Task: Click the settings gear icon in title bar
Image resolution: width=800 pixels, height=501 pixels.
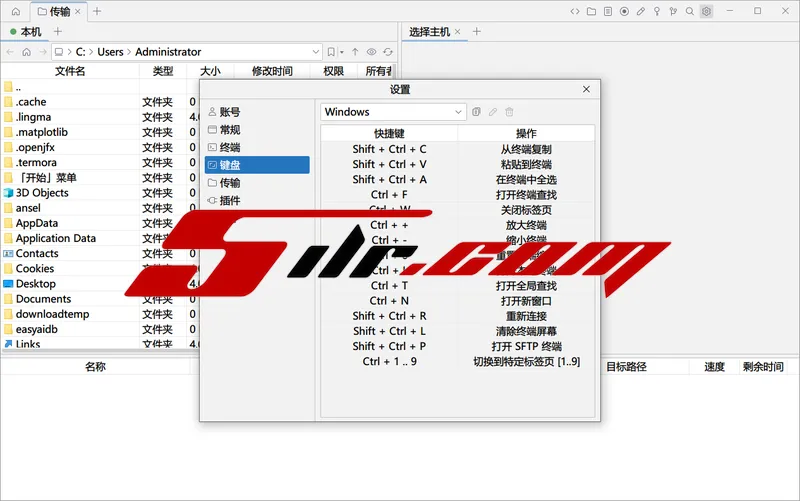Action: click(x=707, y=11)
